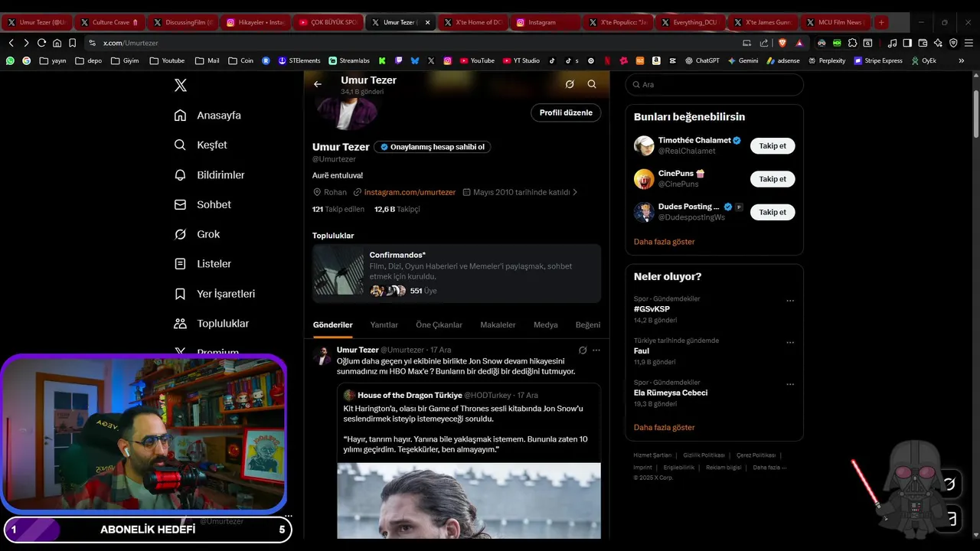
Task: Click Daha fazla göster under trends
Action: pos(664,428)
